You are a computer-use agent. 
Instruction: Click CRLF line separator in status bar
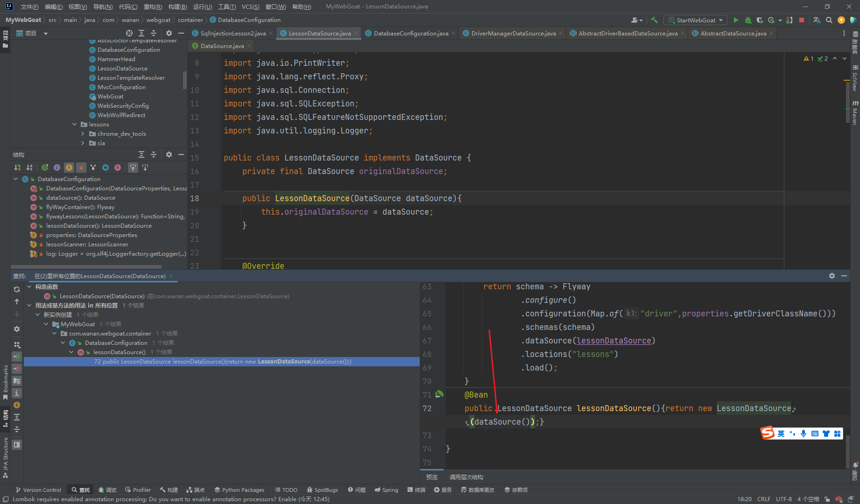tap(764, 499)
